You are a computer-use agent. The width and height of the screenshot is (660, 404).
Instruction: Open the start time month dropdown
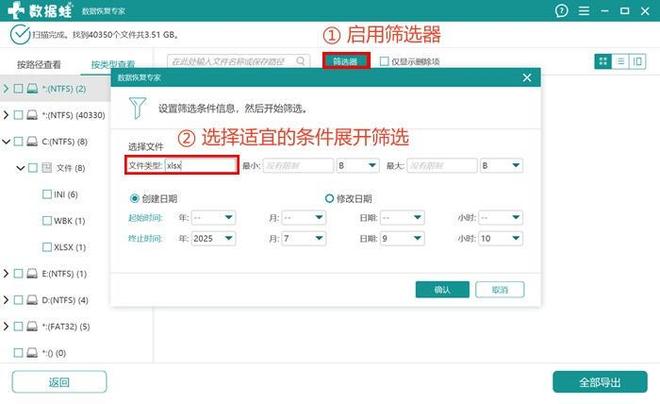[303, 218]
